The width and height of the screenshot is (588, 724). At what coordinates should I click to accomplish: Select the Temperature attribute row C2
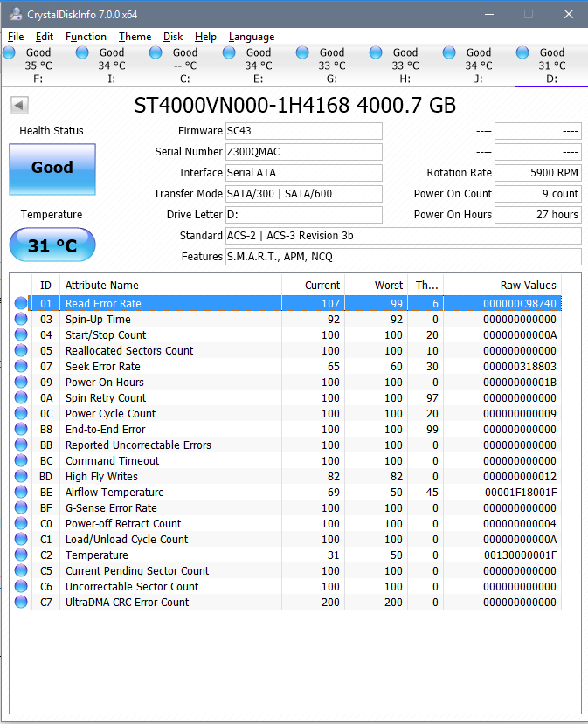[x=286, y=555]
